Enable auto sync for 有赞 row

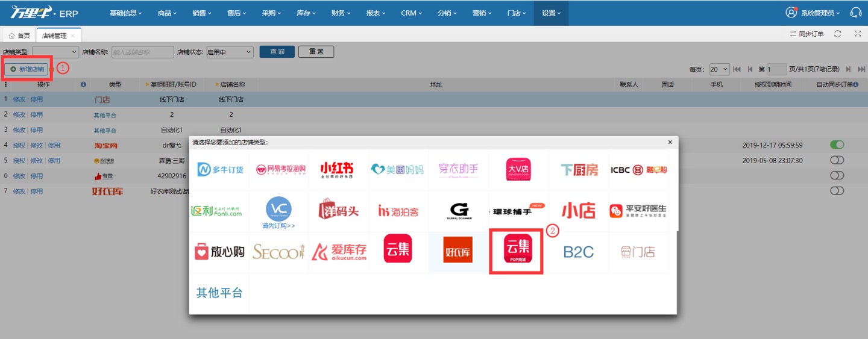837,175
